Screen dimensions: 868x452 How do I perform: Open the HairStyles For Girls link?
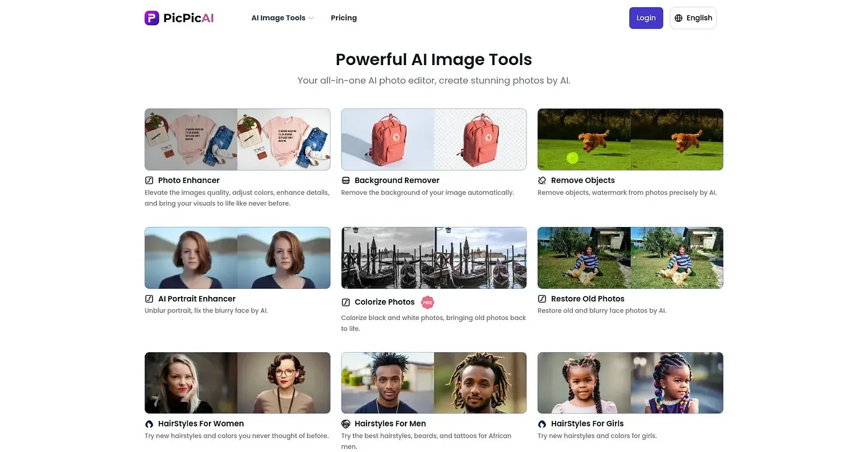coord(587,424)
